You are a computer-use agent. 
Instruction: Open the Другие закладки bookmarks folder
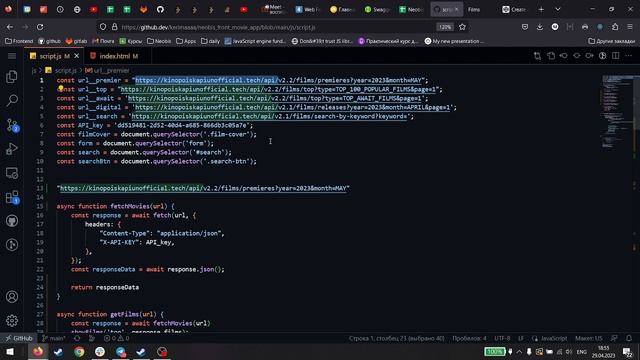coord(611,41)
